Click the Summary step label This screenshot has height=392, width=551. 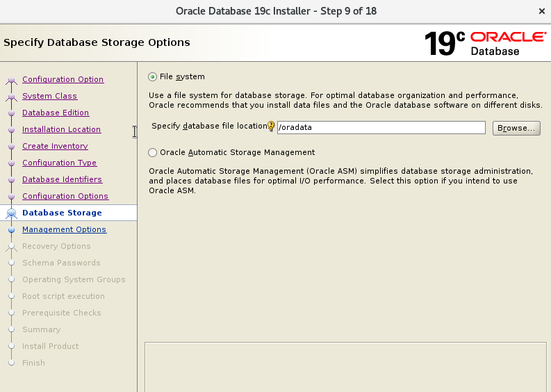click(x=42, y=329)
